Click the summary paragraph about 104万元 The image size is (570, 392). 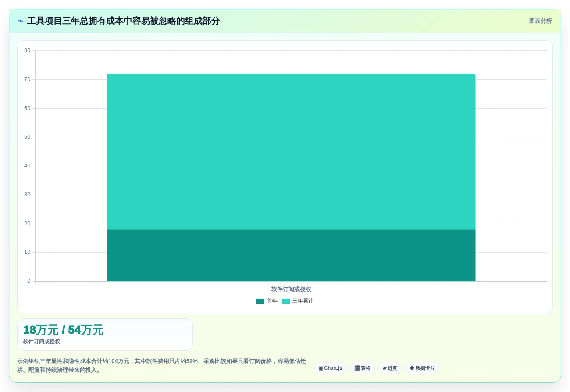pos(161,366)
